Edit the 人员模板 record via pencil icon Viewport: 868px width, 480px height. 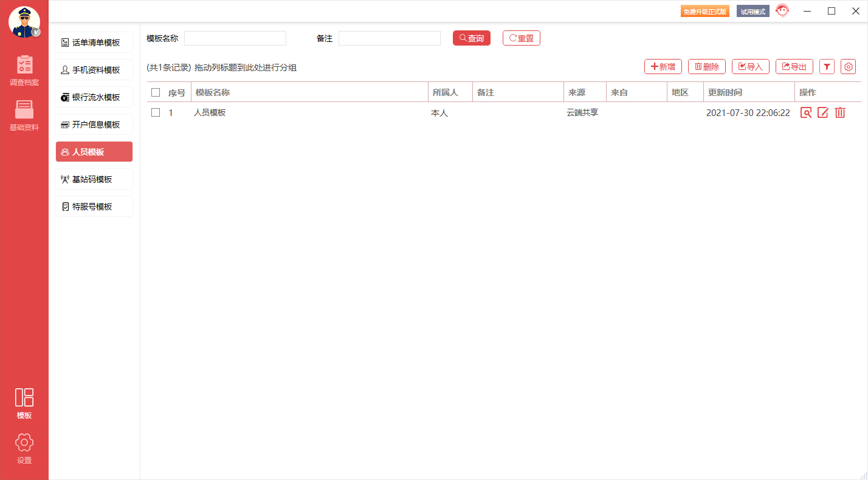(823, 112)
